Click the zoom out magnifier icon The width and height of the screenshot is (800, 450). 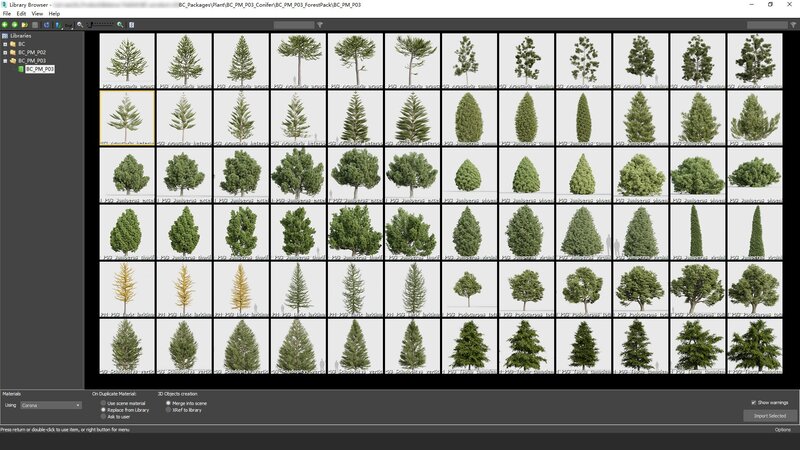point(80,24)
